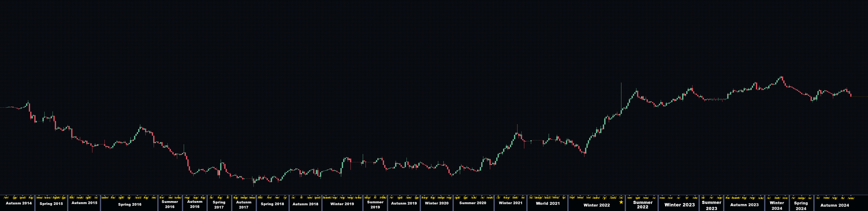Select the Autumn 2015 season label

[x=84, y=203]
